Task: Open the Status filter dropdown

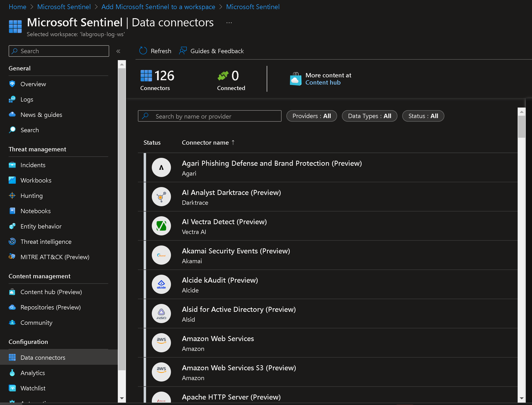Action: (x=423, y=116)
